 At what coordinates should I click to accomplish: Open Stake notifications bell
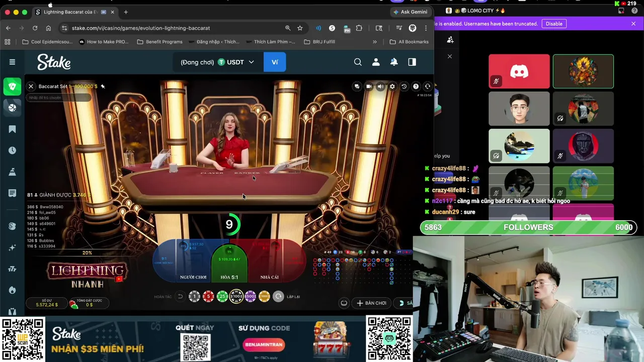[394, 62]
